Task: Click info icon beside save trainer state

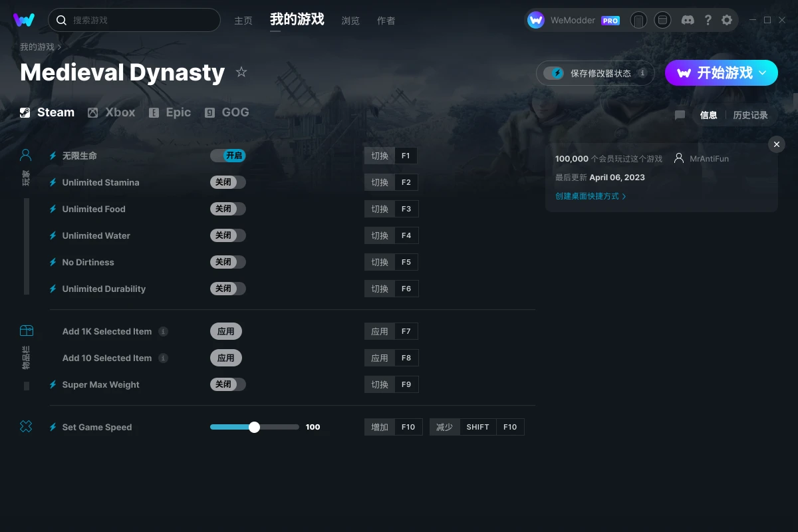Action: click(642, 73)
